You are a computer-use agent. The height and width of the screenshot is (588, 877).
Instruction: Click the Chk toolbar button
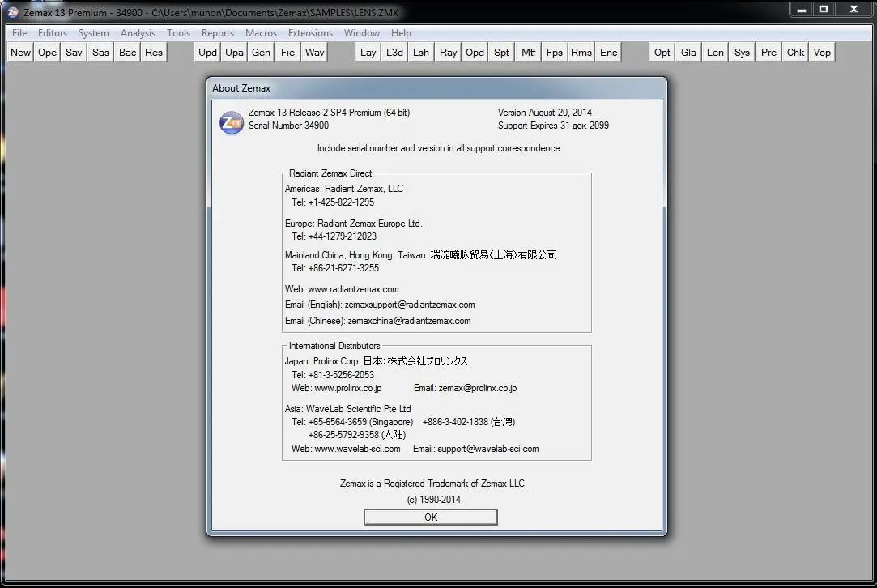point(796,53)
